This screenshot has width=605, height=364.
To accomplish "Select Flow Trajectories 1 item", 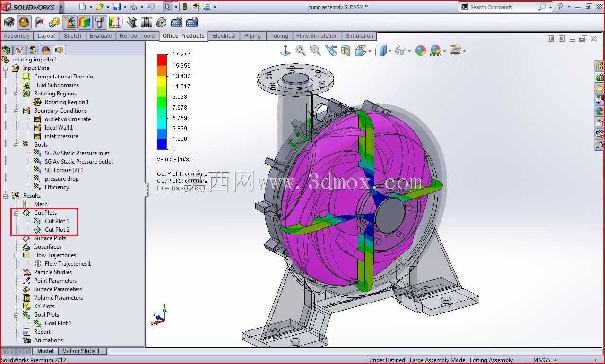I will [68, 264].
